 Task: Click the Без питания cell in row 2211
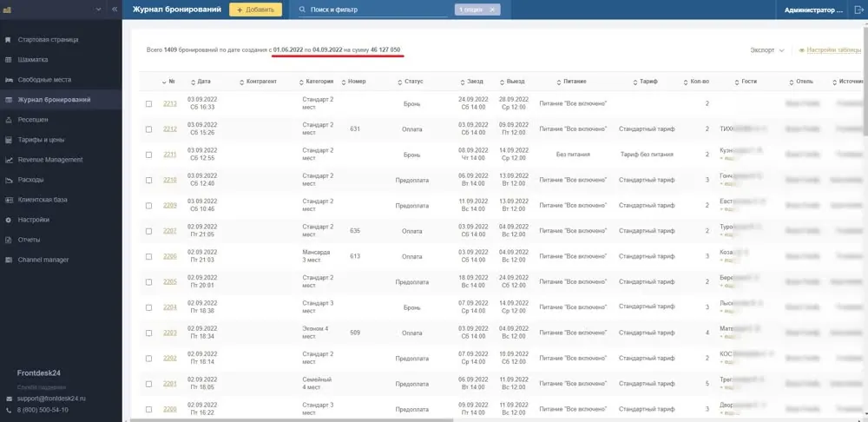point(573,155)
